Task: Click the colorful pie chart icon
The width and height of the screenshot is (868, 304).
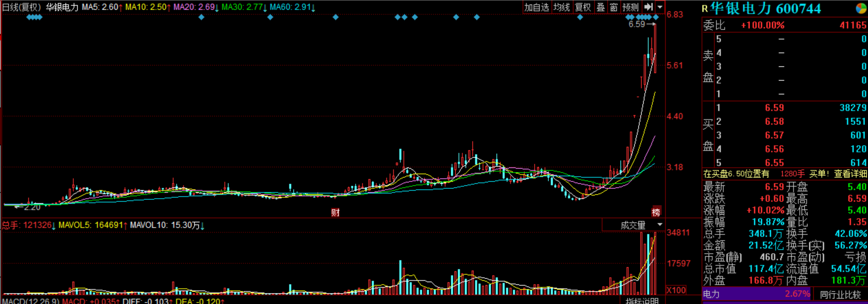Action: (x=861, y=9)
